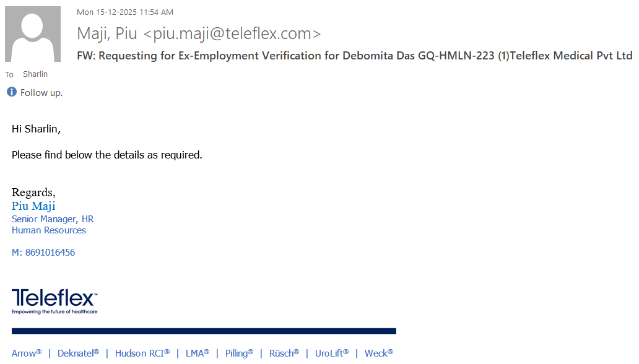Open the Deknatel brand link
Image resolution: width=639 pixels, height=364 pixels.
(x=78, y=353)
